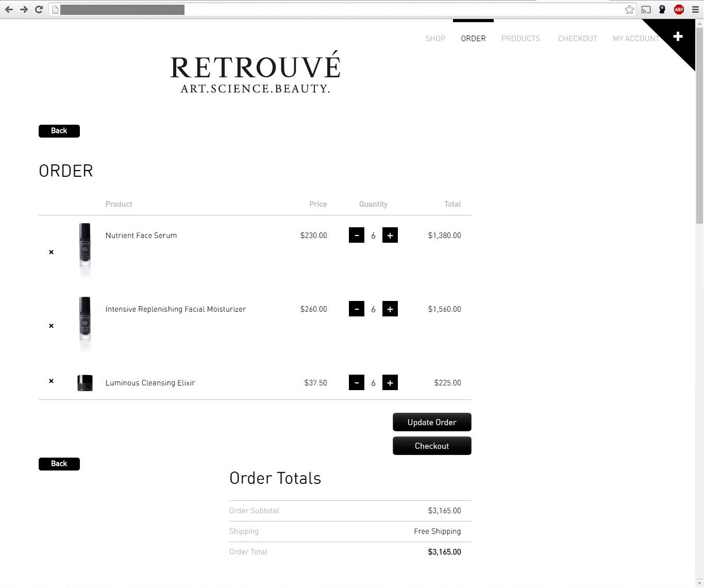The height and width of the screenshot is (588, 704).
Task: Remove Nutrient Face Serum with its X
Action: pos(51,252)
